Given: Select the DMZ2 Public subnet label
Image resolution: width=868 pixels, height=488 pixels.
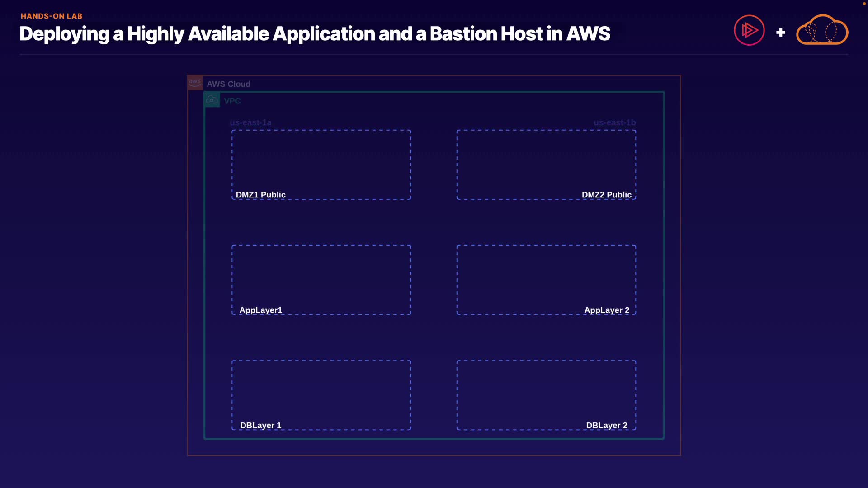Looking at the screenshot, I should [x=606, y=195].
